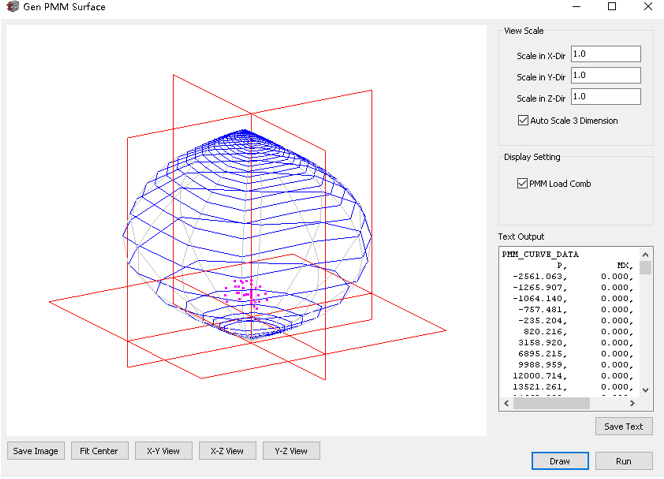Click the value 13521.261 in text output
Viewport: 664px width, 479px height.
pyautogui.click(x=540, y=387)
